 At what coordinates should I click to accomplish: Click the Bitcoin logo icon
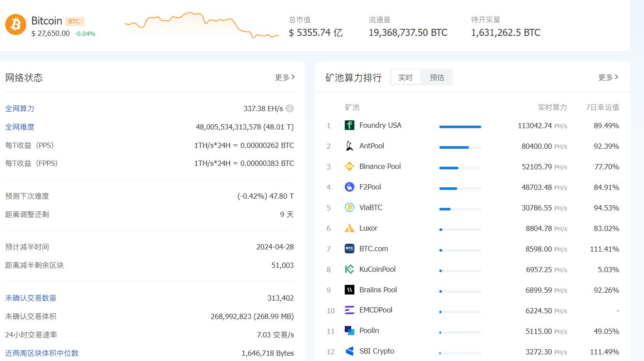click(x=16, y=25)
